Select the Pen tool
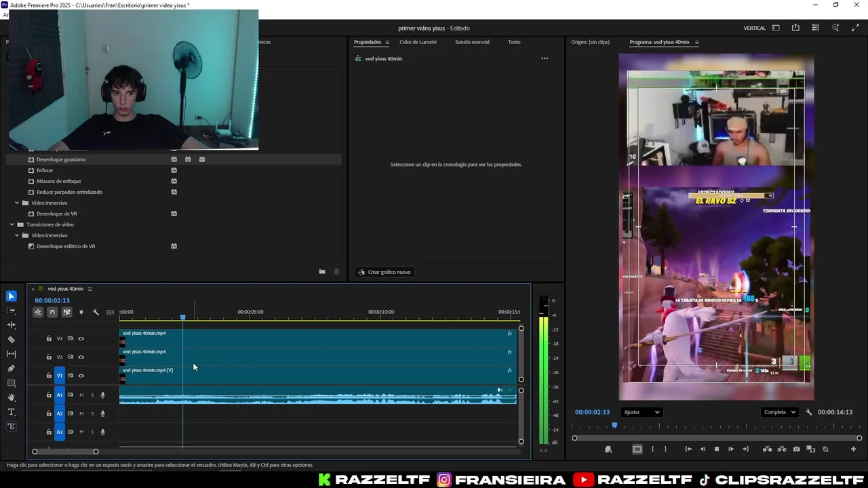This screenshot has width=868, height=488. point(11,369)
